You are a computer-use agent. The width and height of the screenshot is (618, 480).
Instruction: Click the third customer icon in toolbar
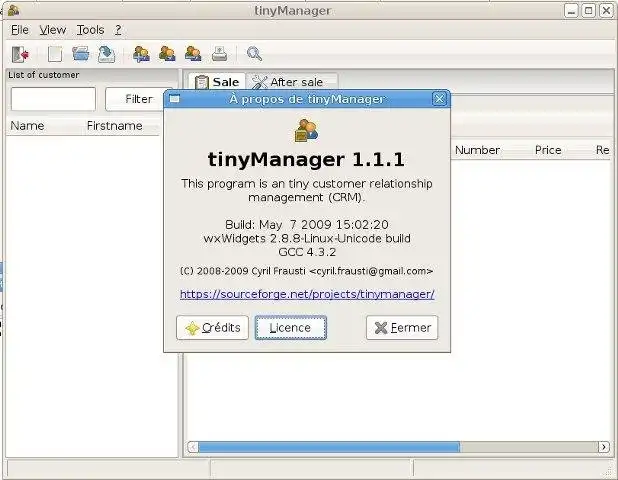pyautogui.click(x=193, y=54)
